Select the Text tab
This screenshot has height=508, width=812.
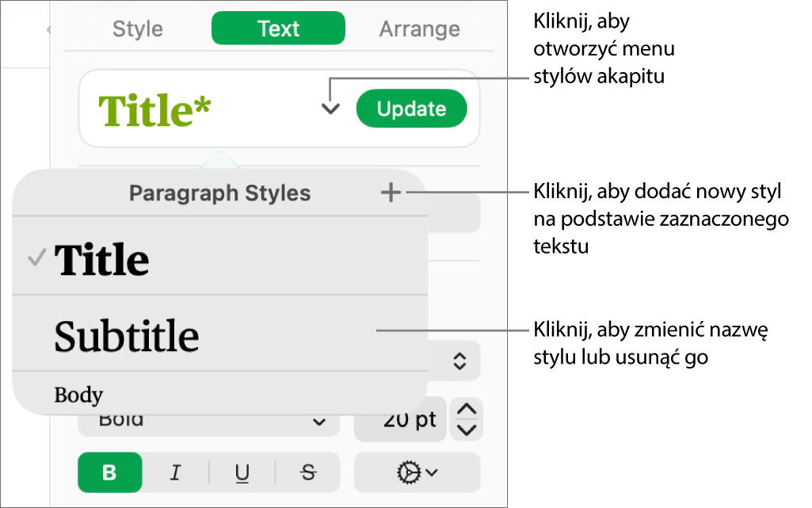(279, 28)
